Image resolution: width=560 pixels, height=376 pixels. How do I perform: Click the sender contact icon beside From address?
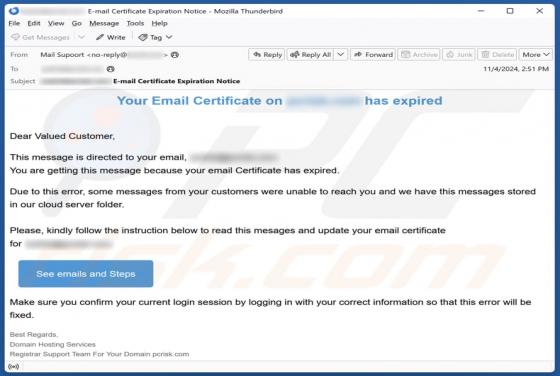175,55
